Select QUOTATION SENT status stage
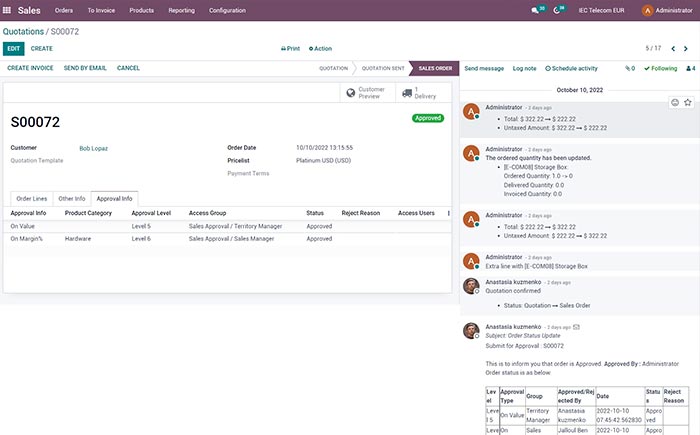Screen dimensions: 700x435 tap(383, 68)
